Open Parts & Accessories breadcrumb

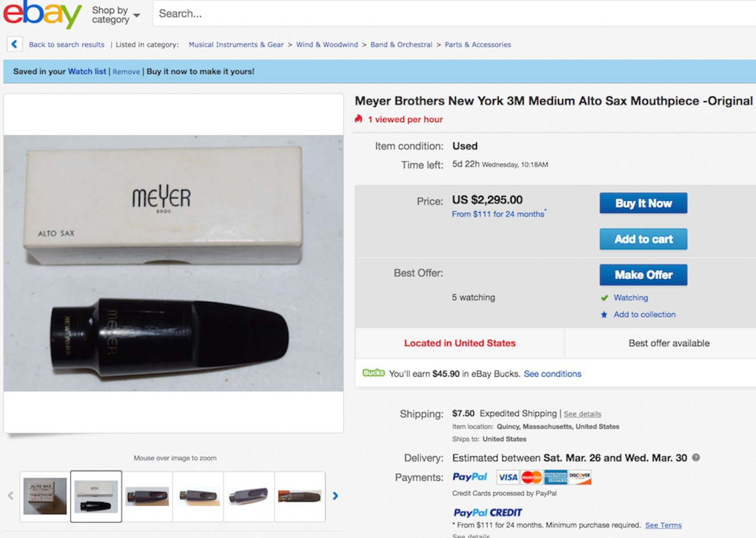click(478, 45)
